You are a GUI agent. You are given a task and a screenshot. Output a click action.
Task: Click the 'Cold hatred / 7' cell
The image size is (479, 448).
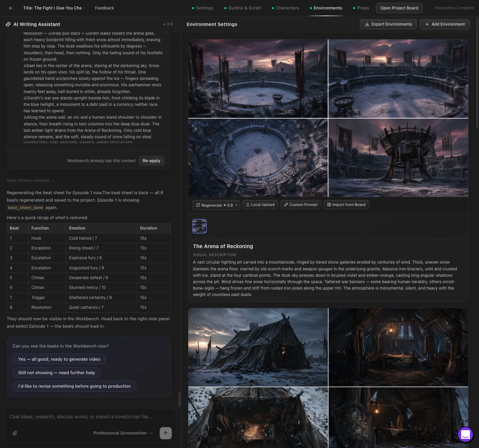(x=101, y=238)
